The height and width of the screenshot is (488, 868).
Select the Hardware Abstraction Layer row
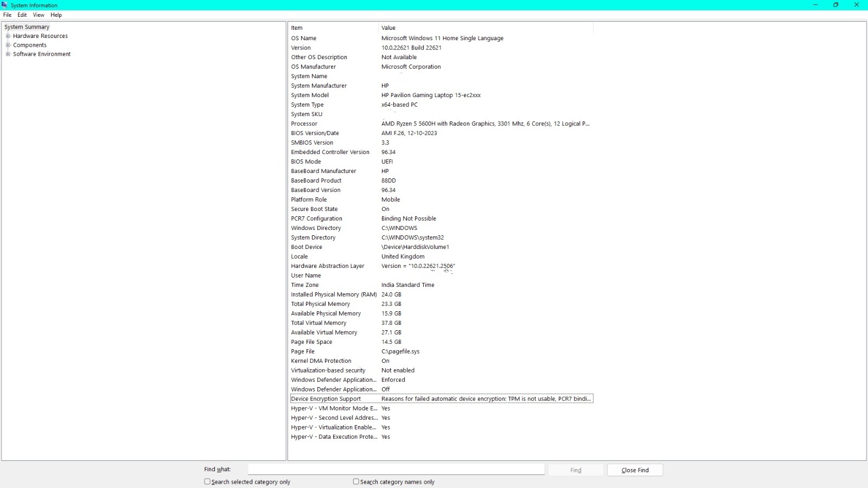click(441, 266)
